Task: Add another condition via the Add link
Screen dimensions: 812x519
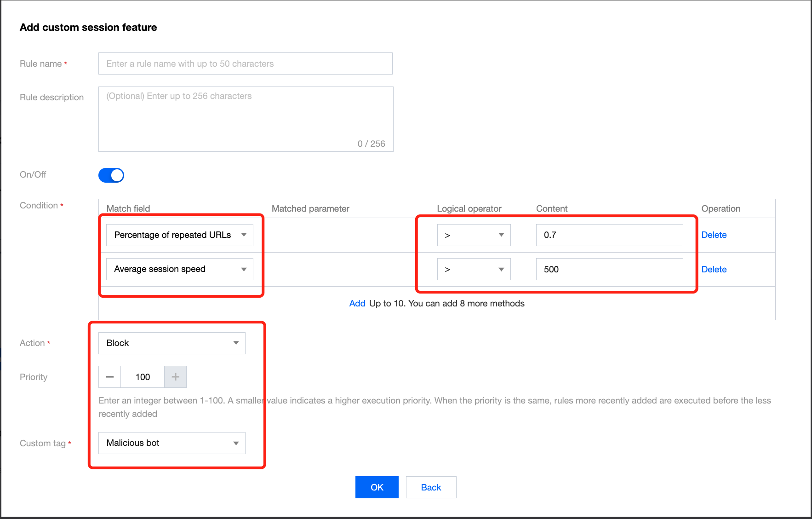Action: [357, 304]
